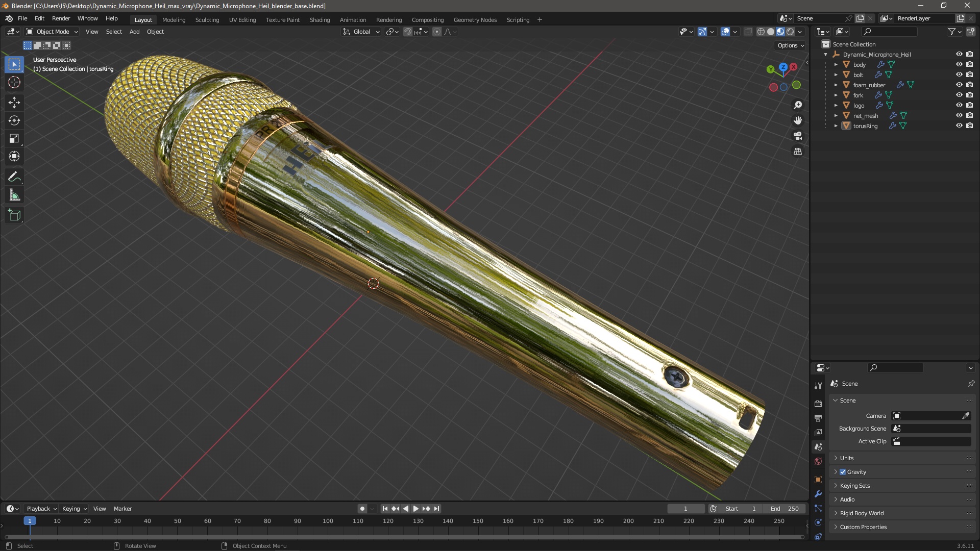Screen dimensions: 980x551
Task: Open the Modifiers properties tab
Action: click(818, 494)
